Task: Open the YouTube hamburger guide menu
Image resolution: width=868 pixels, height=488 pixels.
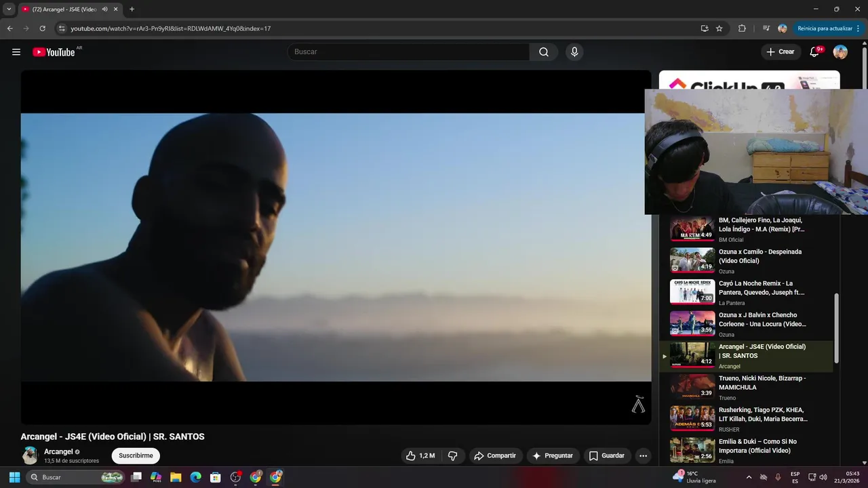Action: 16,52
